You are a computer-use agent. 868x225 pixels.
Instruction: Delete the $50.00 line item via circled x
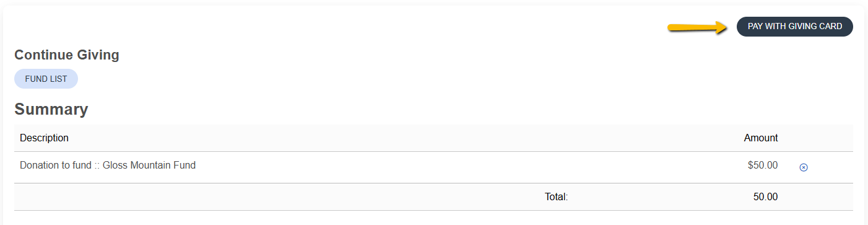[x=804, y=167]
